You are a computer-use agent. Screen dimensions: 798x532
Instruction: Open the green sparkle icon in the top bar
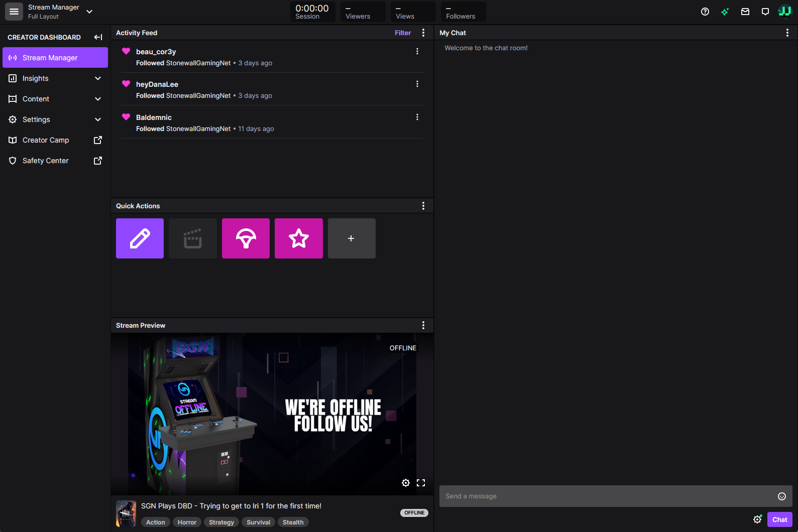(x=725, y=12)
